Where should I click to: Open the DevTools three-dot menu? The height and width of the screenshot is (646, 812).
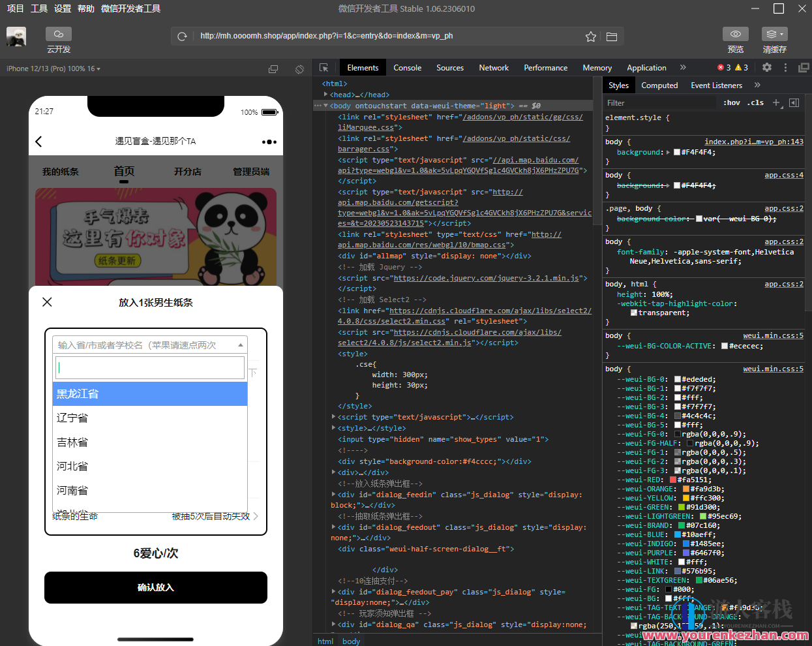pos(785,67)
